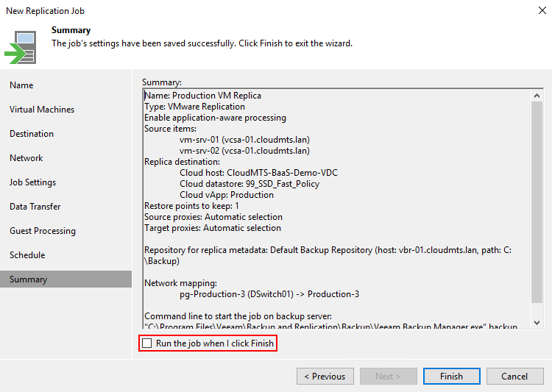Go to the Name wizard step
552x392 pixels.
tap(21, 85)
